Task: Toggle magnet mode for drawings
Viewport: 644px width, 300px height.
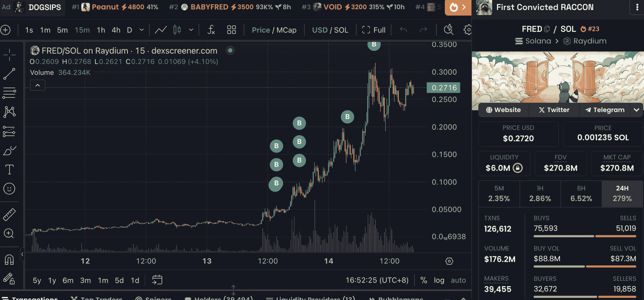Action: [9, 260]
